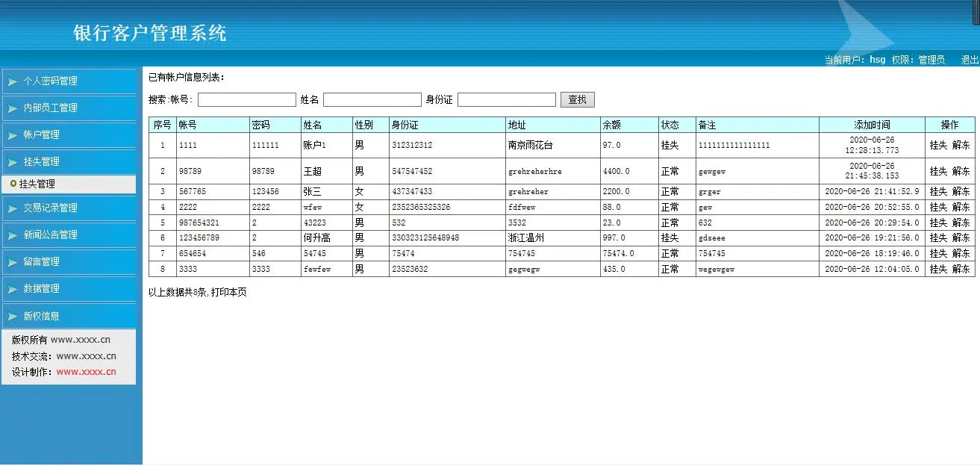Click the arrow icon beside 内部员工管理
This screenshot has height=466, width=980.
click(x=13, y=108)
